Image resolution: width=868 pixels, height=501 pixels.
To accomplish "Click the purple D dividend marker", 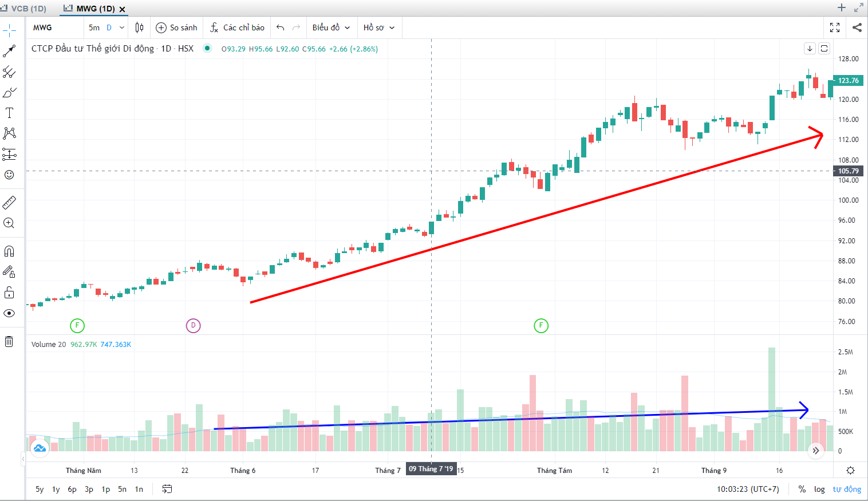I will 194,326.
